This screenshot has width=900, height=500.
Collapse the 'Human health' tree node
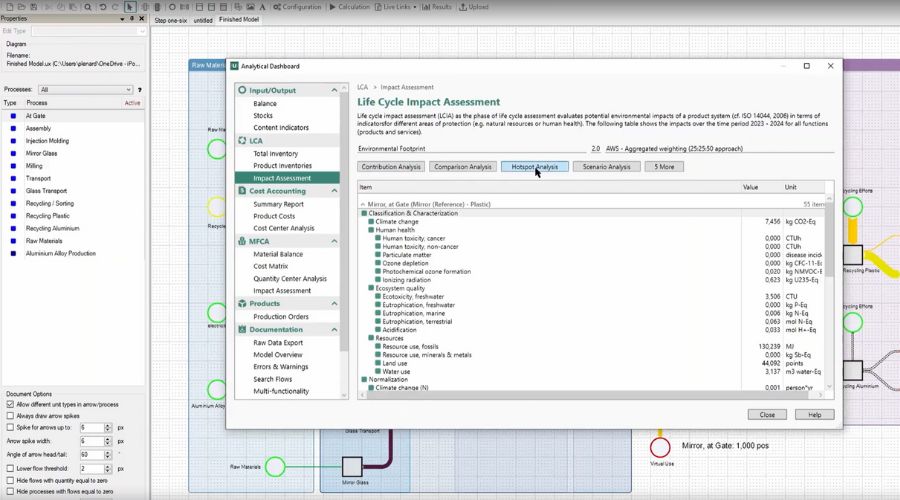pyautogui.click(x=371, y=230)
